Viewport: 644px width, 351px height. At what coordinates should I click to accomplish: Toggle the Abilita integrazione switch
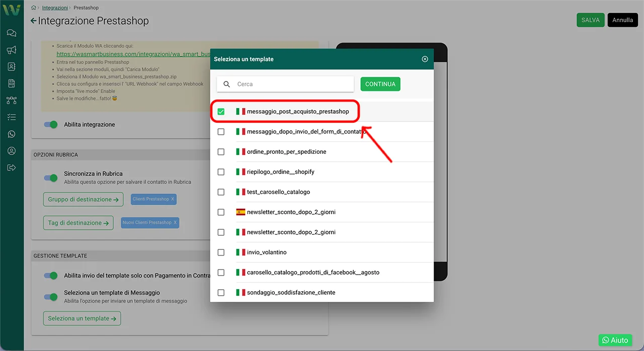(x=51, y=125)
